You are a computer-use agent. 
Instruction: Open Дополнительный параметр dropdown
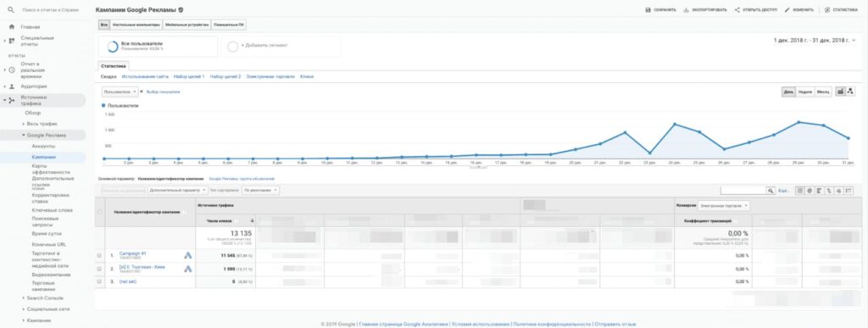(178, 190)
